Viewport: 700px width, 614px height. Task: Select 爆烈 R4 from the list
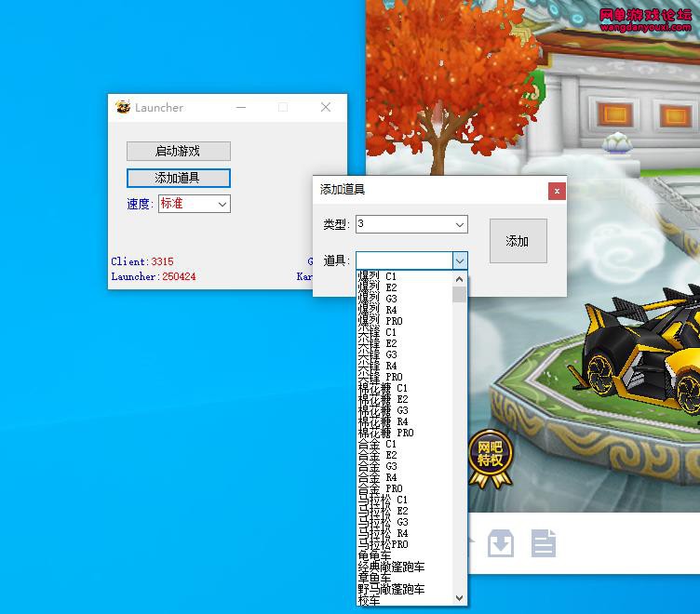click(405, 310)
